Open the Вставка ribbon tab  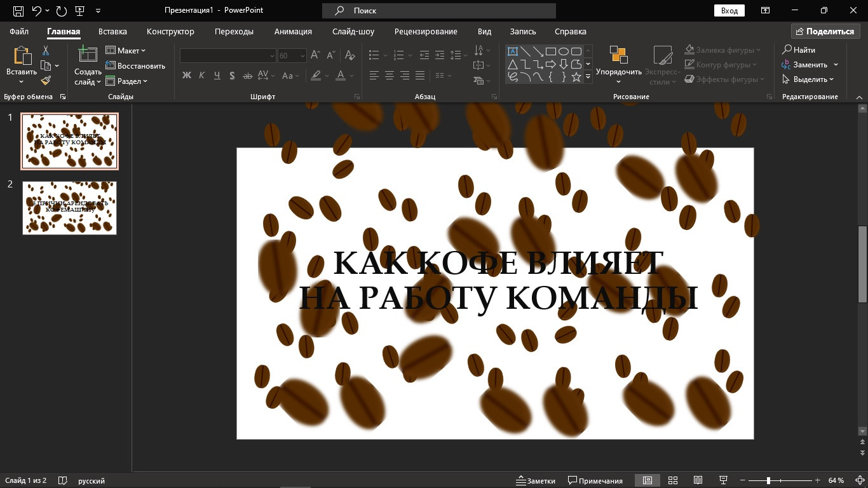pos(112,31)
